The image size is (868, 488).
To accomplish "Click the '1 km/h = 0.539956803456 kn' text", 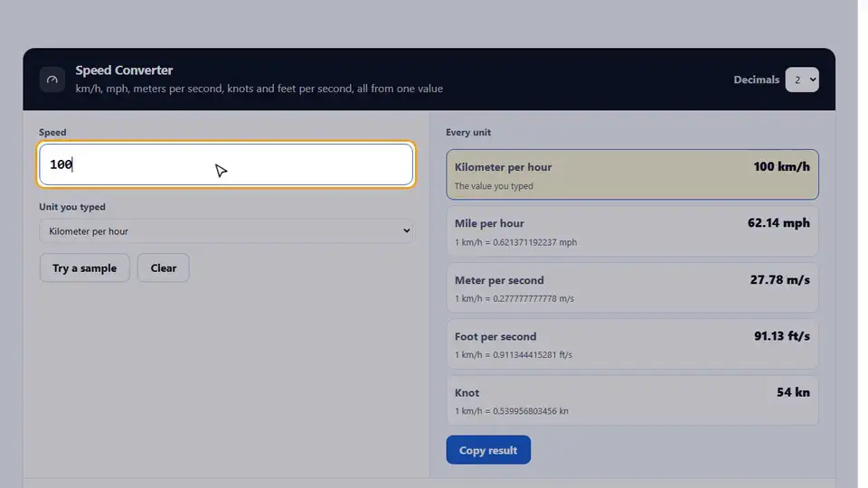I will [x=511, y=411].
